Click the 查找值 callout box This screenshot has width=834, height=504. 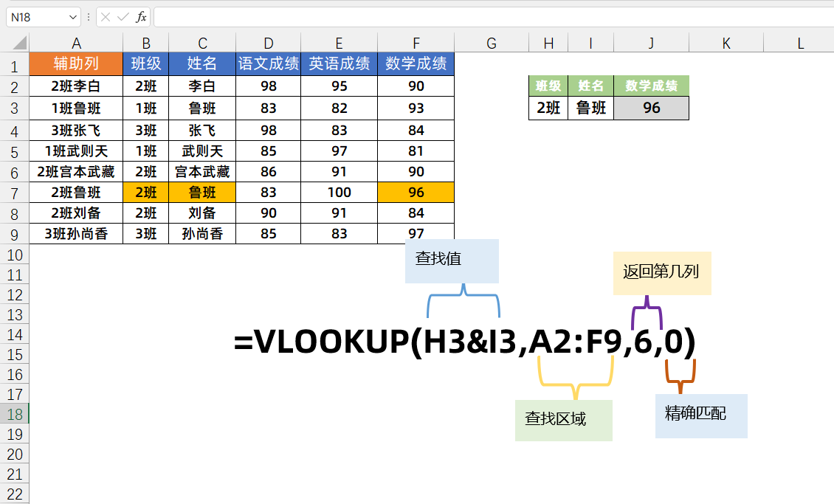(x=452, y=260)
